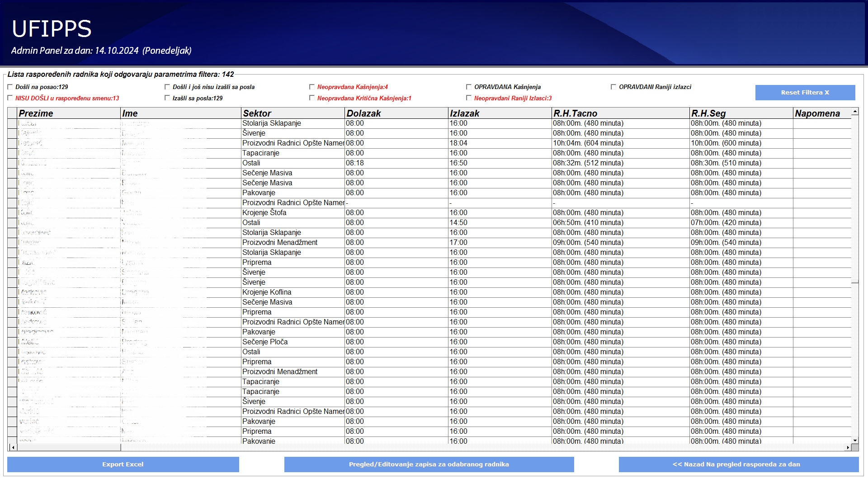Click the 'Sečenje Ploča' sector cell

coord(293,342)
